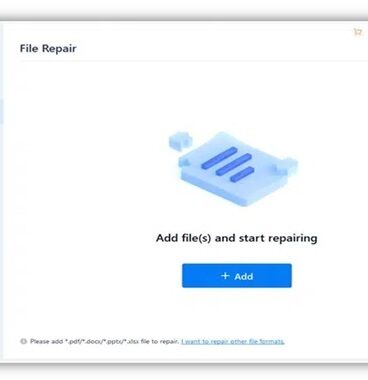This screenshot has height=380, width=368.
Task: Click the 'Please add *.pdf' hint text
Action: click(x=105, y=341)
